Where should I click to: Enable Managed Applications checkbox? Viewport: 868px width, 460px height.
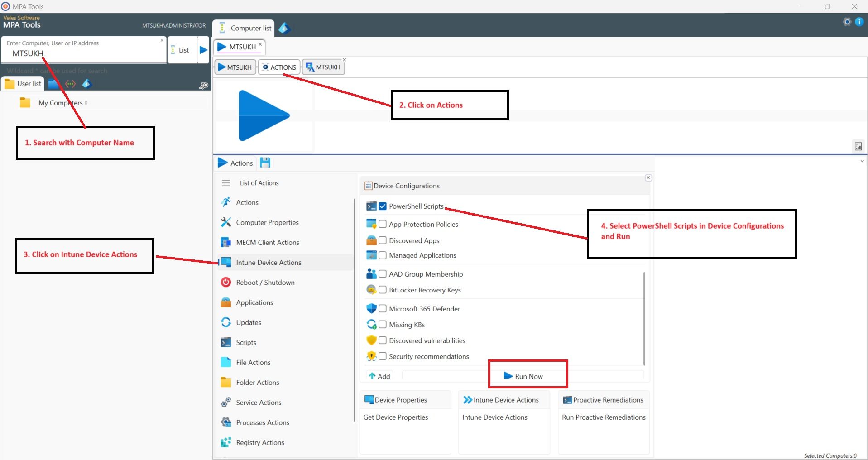383,255
